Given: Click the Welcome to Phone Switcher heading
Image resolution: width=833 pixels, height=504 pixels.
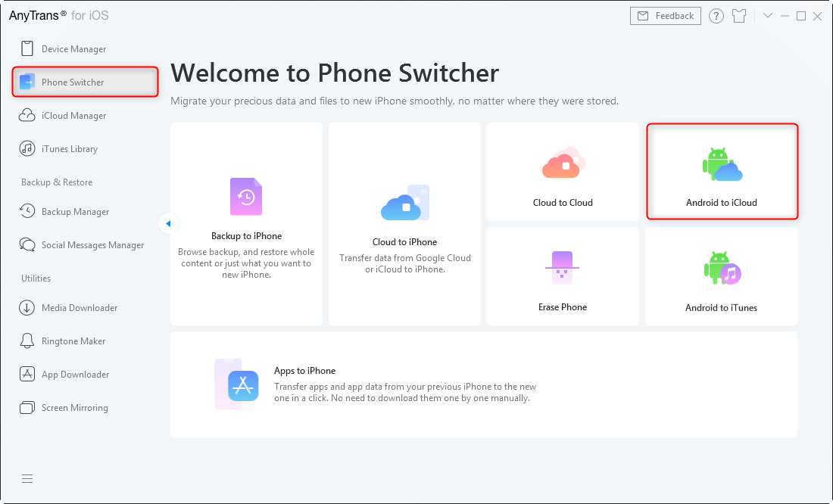Looking at the screenshot, I should (335, 73).
